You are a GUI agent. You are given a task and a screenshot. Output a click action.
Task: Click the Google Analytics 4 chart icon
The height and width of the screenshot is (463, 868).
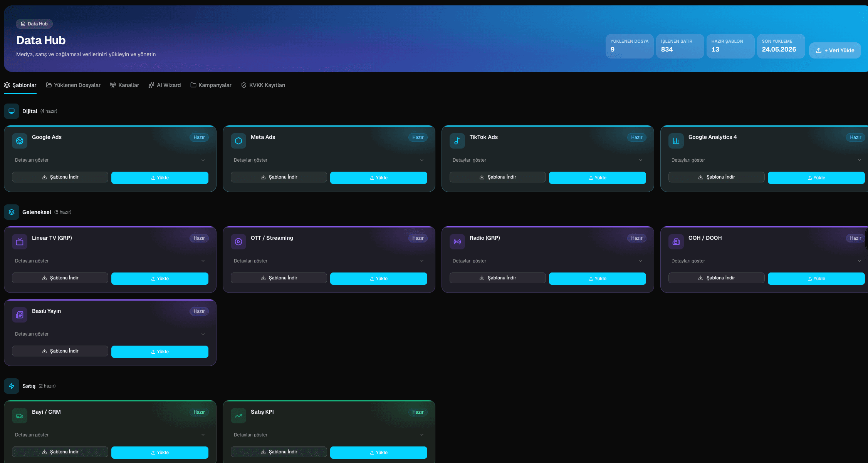click(676, 141)
